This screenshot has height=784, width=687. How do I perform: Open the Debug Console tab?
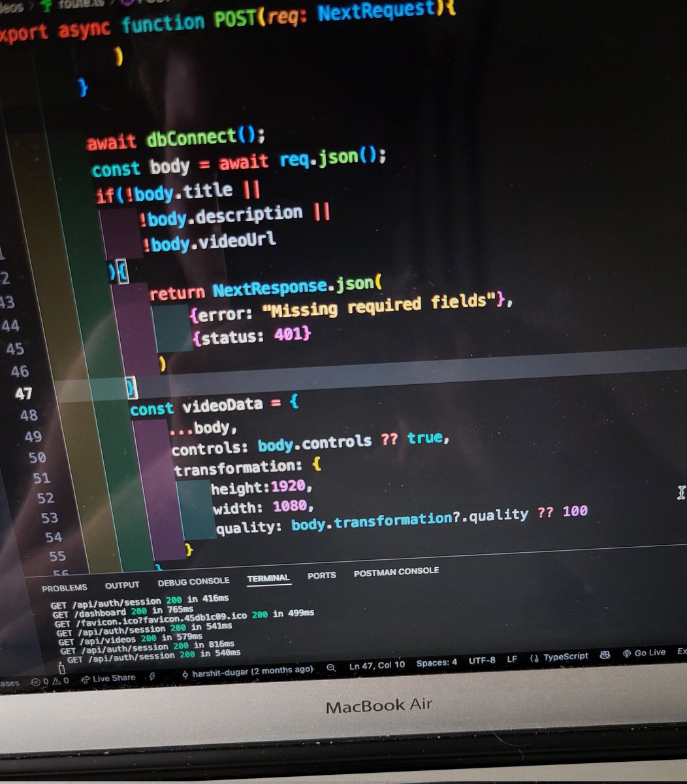pyautogui.click(x=194, y=581)
